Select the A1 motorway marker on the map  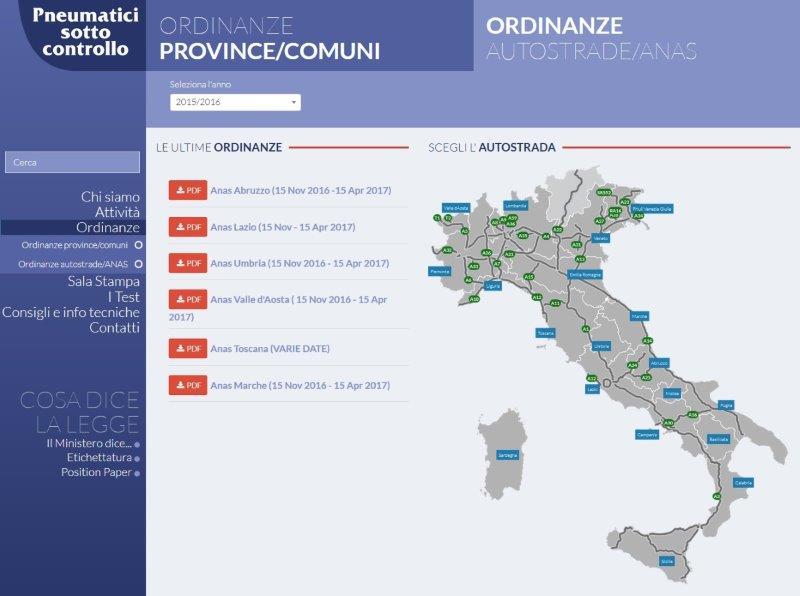(x=585, y=329)
